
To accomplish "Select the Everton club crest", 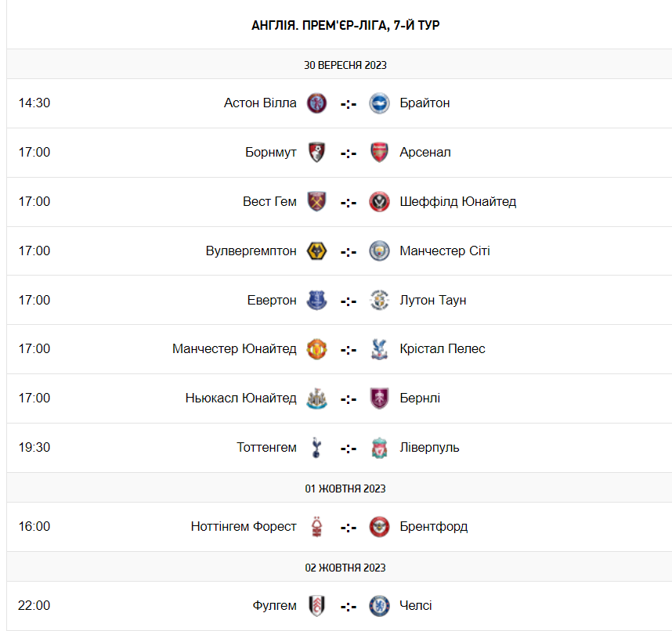I will pyautogui.click(x=317, y=301).
